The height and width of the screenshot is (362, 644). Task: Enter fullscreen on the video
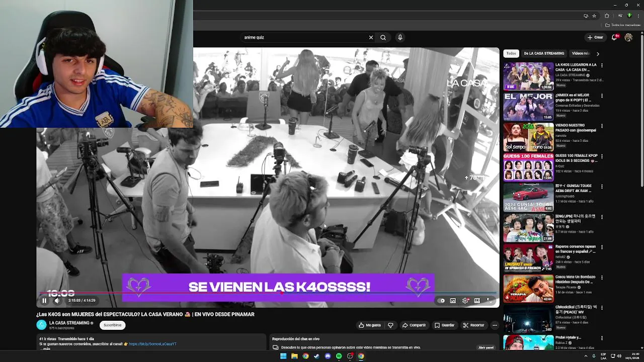(489, 301)
